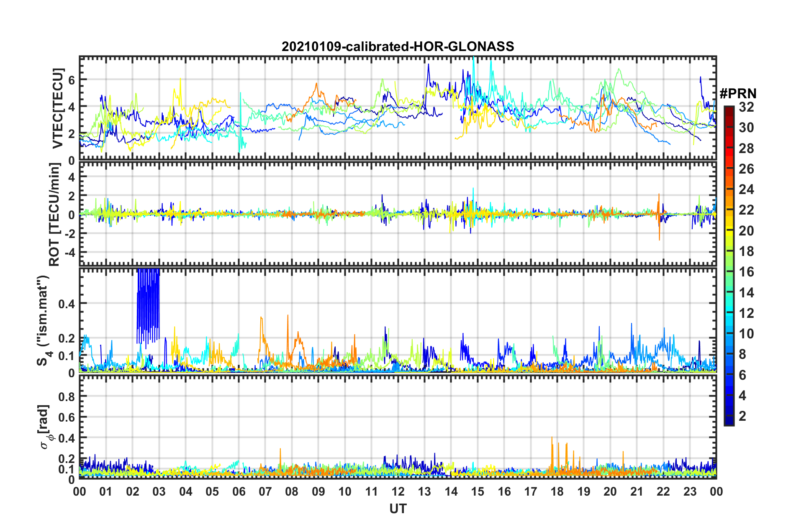Viewport: 796px width, 532px height.
Task: Click the sigma phi [rad] axis label
Action: (44, 427)
